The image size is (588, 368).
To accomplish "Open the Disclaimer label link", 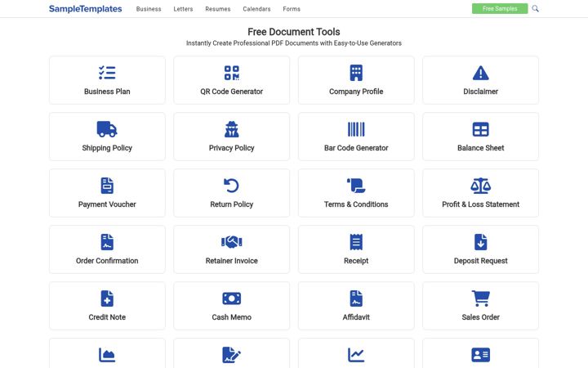I will [480, 92].
